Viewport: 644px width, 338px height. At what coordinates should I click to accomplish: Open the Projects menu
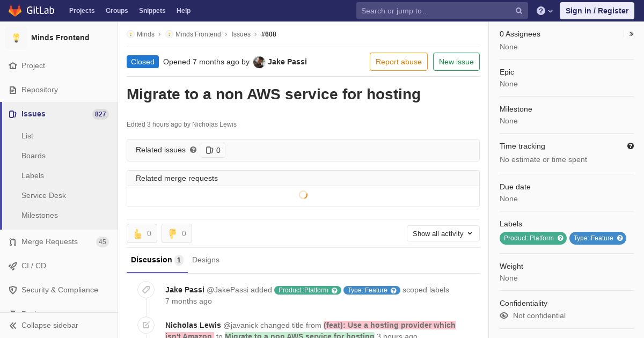pos(82,11)
